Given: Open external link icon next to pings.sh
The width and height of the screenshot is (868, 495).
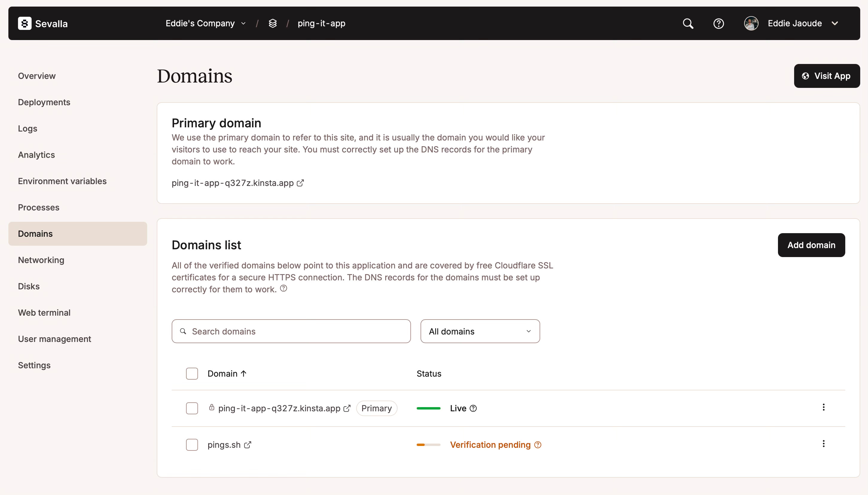Looking at the screenshot, I should coord(247,445).
